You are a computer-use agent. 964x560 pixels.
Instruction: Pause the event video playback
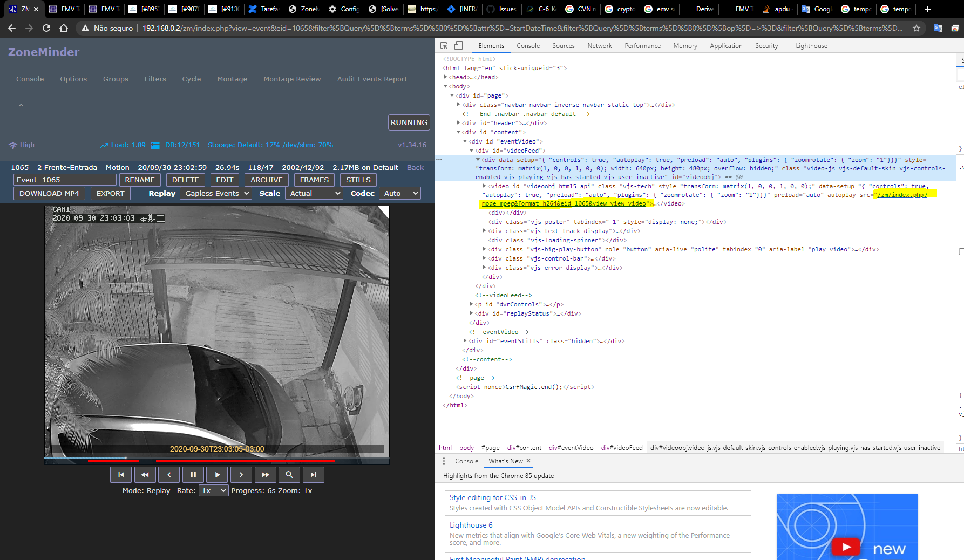point(193,475)
